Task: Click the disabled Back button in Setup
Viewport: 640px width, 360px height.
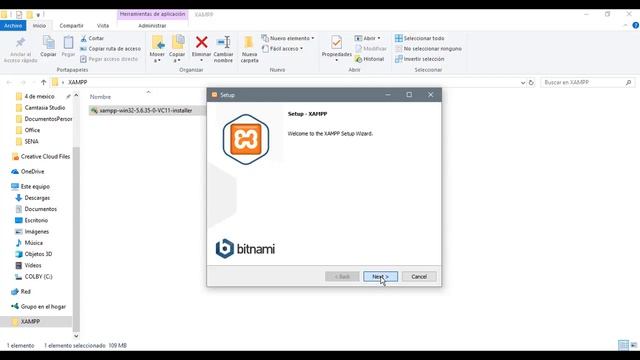Action: point(342,276)
